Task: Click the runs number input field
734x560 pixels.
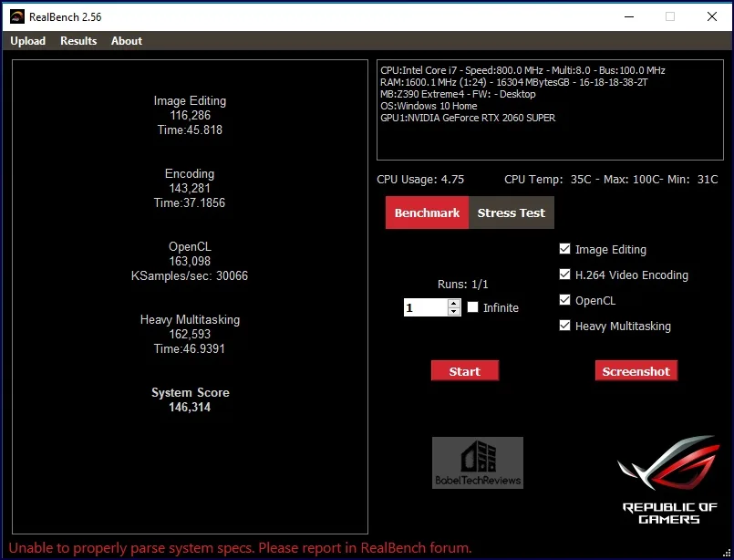Action: point(426,307)
